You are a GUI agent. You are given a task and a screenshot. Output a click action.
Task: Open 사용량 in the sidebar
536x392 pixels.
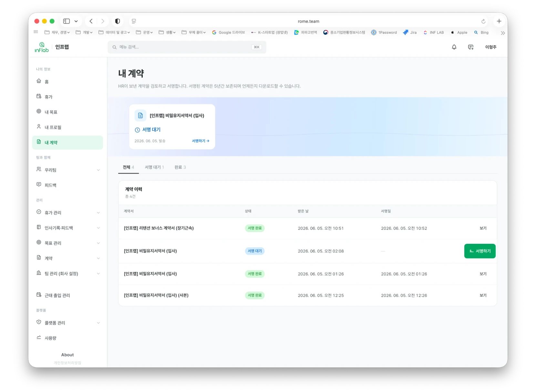[x=67, y=338]
